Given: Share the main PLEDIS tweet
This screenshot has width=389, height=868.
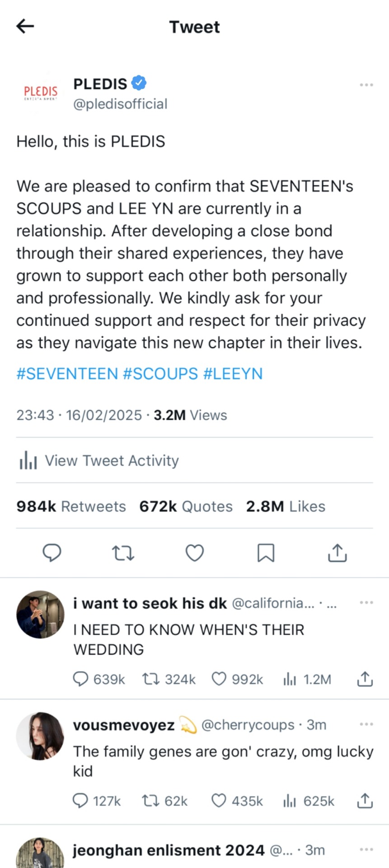Looking at the screenshot, I should click(337, 552).
